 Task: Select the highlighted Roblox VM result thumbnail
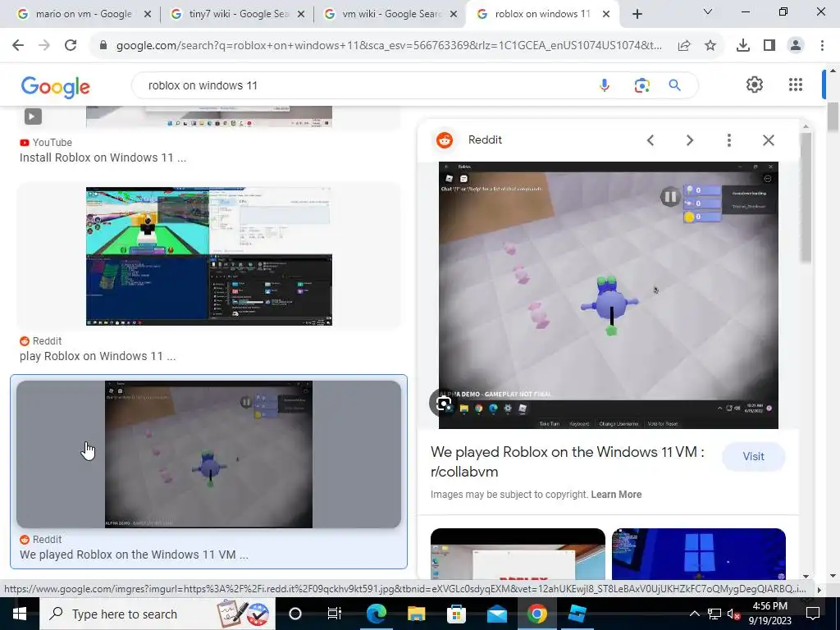click(208, 454)
